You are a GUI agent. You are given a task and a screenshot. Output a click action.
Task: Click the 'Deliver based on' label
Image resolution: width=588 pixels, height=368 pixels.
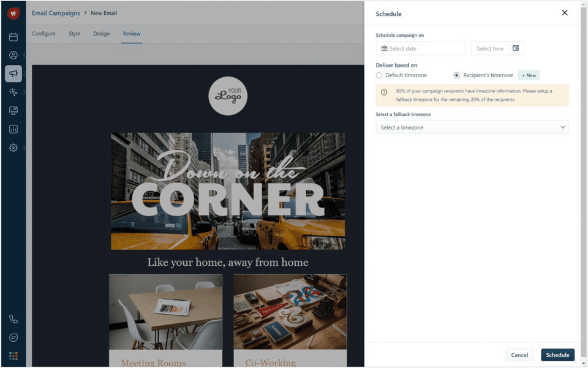click(x=396, y=65)
